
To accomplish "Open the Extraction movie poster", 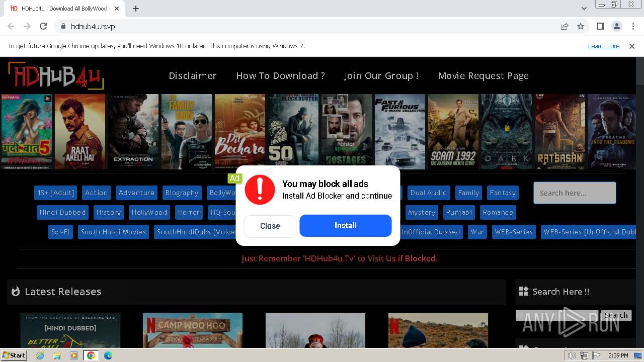I will (x=133, y=132).
